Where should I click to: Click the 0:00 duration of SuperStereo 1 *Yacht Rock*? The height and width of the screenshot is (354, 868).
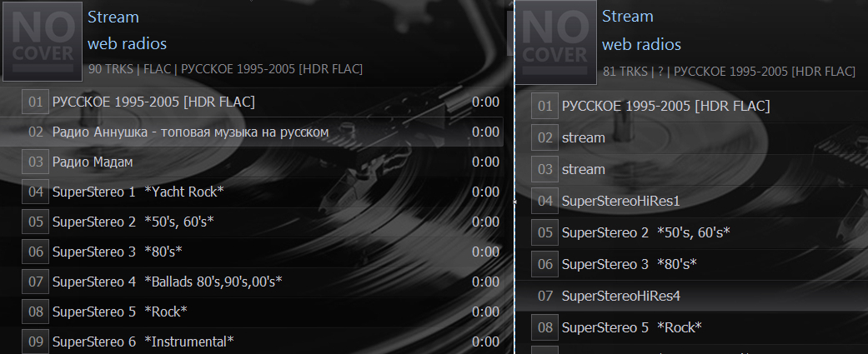[x=485, y=192]
